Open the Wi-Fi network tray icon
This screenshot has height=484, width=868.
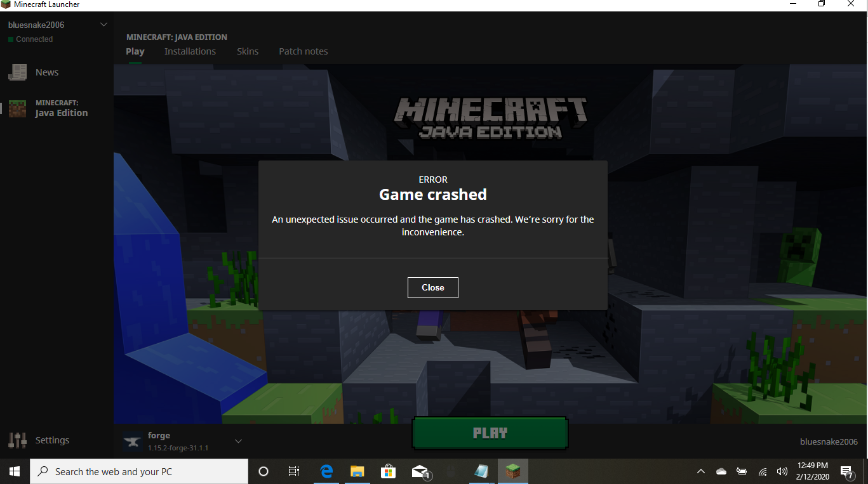[x=763, y=471]
